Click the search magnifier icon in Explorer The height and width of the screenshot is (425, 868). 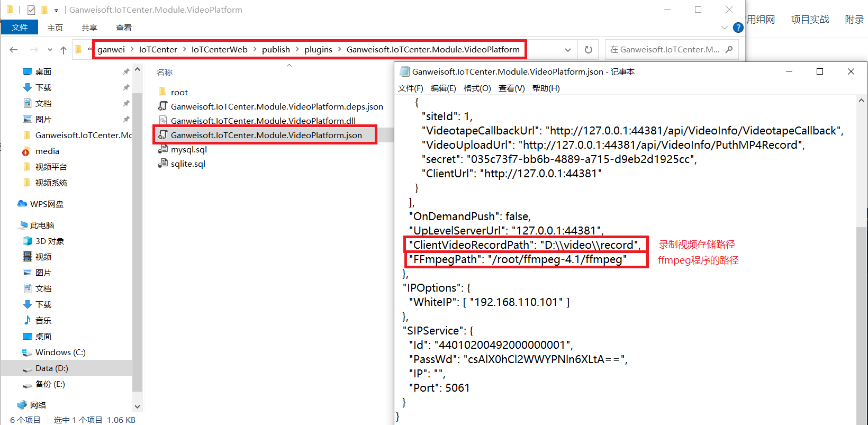[x=729, y=49]
